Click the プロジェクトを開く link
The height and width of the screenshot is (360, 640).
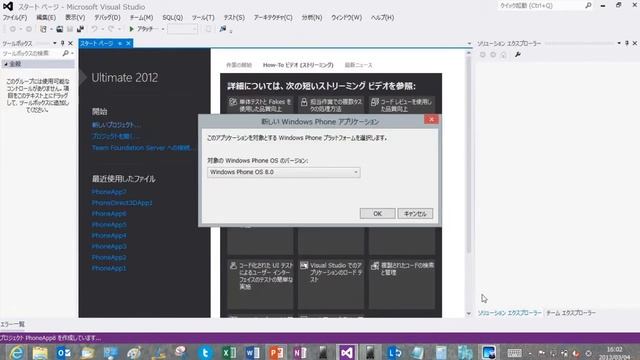tap(116, 136)
